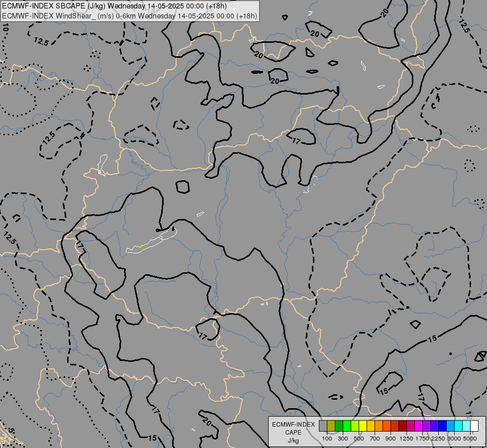
Task: Select the pure blue legend swatch
Action: [443, 426]
